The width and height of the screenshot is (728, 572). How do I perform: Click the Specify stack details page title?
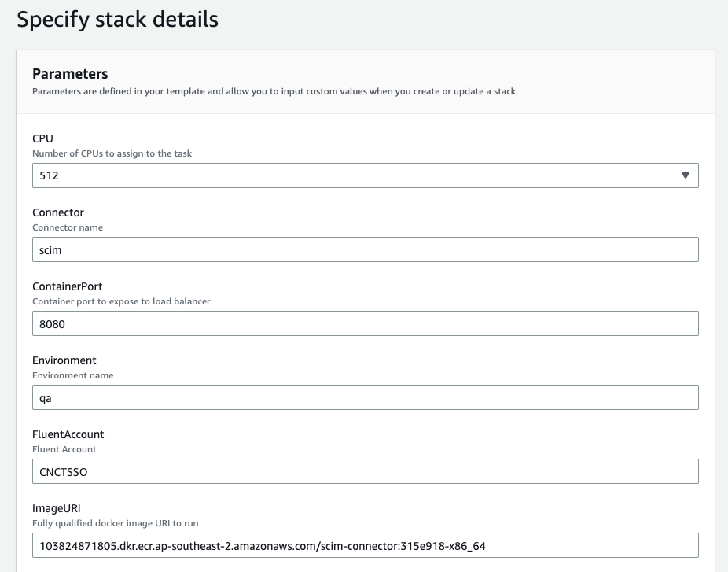pos(117,20)
